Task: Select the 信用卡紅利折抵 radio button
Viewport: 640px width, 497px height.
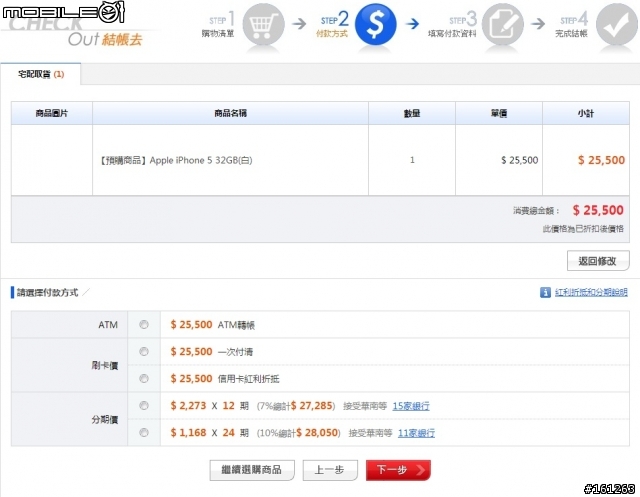Action: coord(144,379)
